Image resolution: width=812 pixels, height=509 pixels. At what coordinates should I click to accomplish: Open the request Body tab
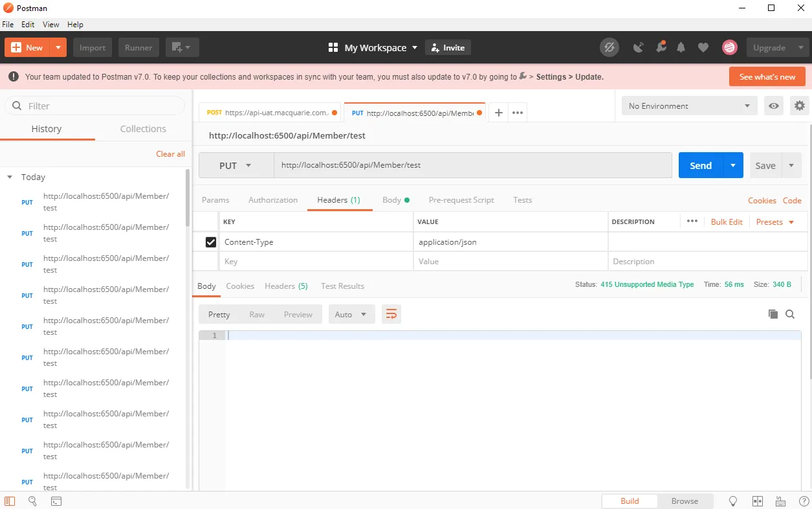pyautogui.click(x=396, y=200)
